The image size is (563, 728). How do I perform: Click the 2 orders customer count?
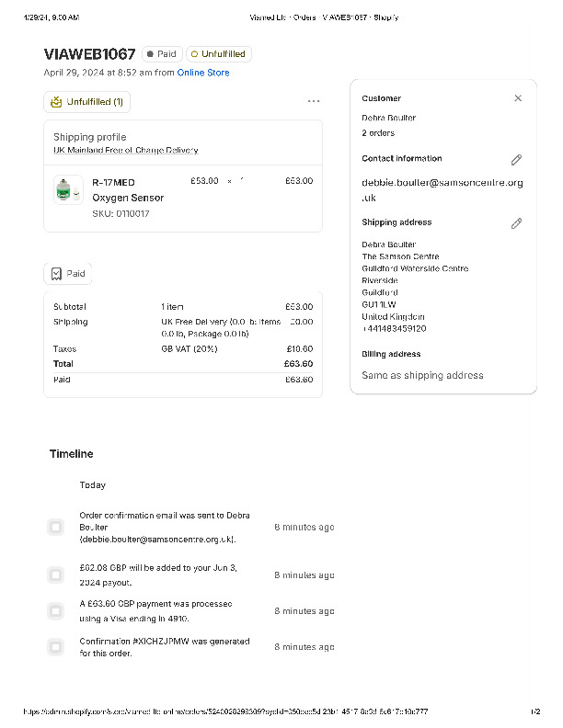[377, 133]
